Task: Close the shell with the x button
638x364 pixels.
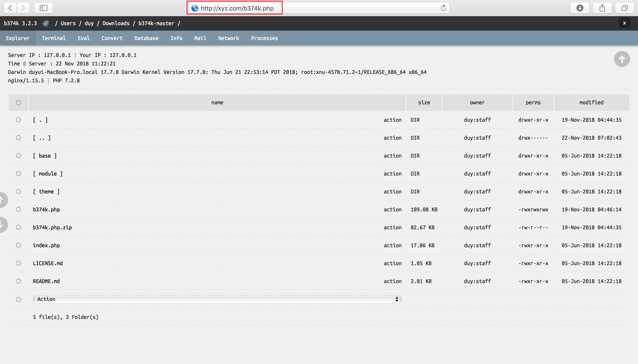Action: 624,23
